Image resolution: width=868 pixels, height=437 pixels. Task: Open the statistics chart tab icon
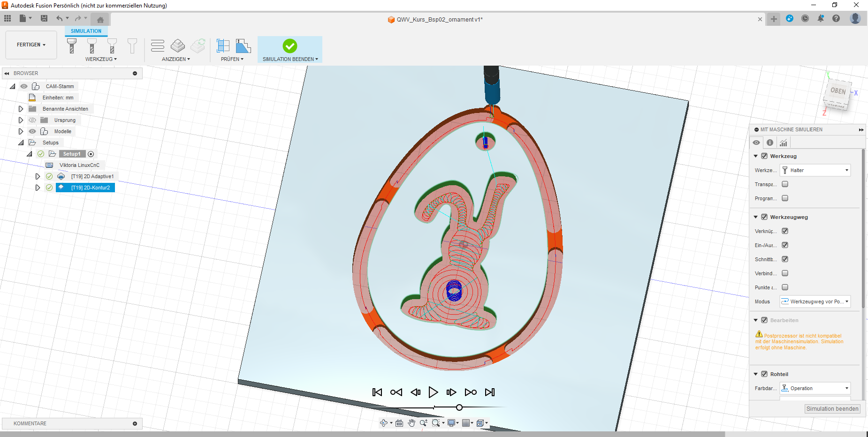[784, 143]
